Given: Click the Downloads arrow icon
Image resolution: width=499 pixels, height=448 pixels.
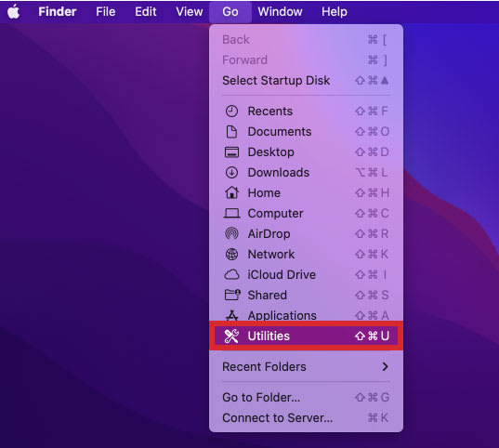Looking at the screenshot, I should [231, 173].
